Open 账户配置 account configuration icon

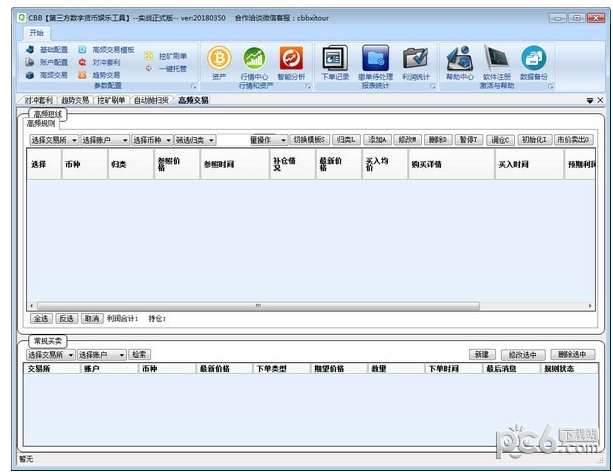pos(30,62)
